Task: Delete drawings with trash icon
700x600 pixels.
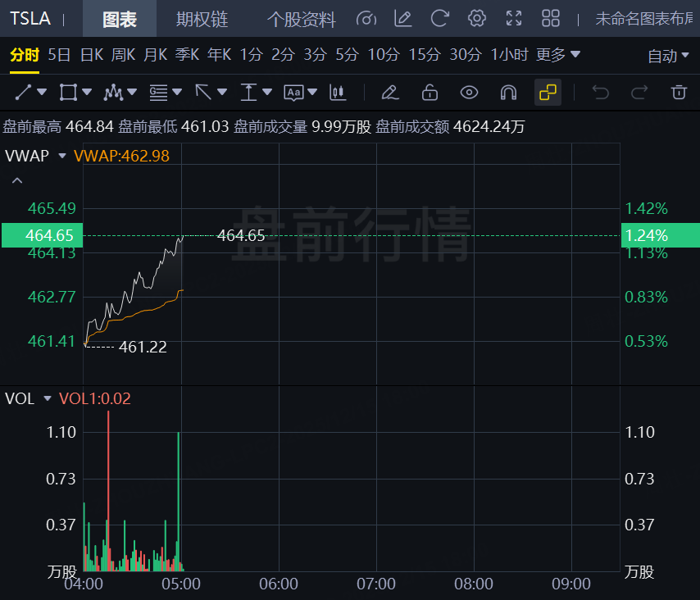Action: (679, 93)
